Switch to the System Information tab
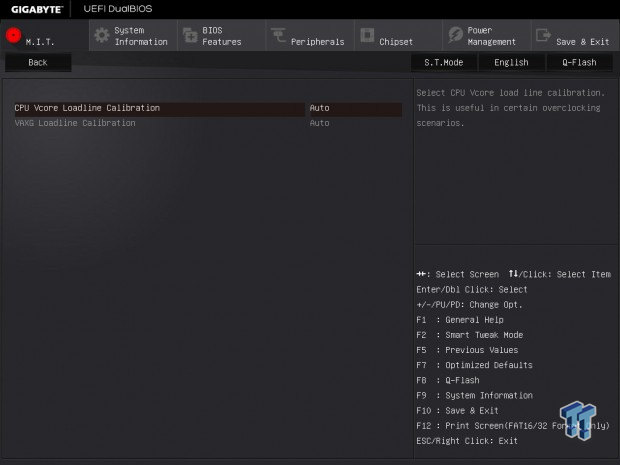Image resolution: width=620 pixels, height=465 pixels. pos(133,35)
